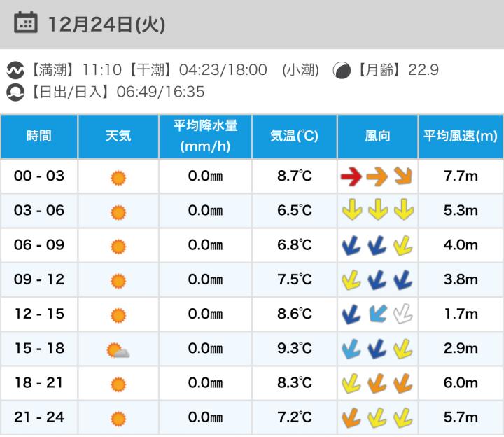
Task: Click the 0.0mm precipitation in the 15 - 18 row
Action: [205, 348]
